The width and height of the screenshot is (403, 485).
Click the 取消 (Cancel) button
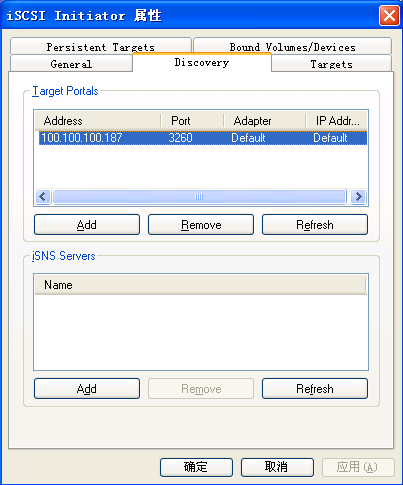(x=277, y=467)
